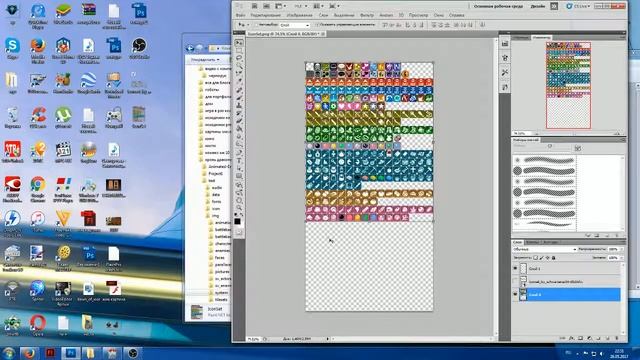The image size is (640, 360).
Task: Hide layer Слой 1 with eye icon
Action: [x=515, y=268]
